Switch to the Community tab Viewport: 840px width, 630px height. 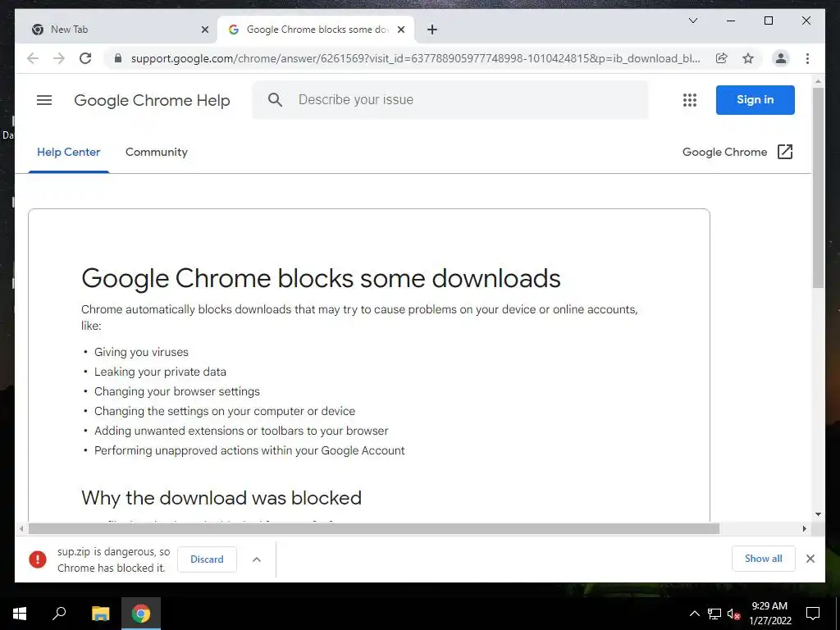pos(157,152)
